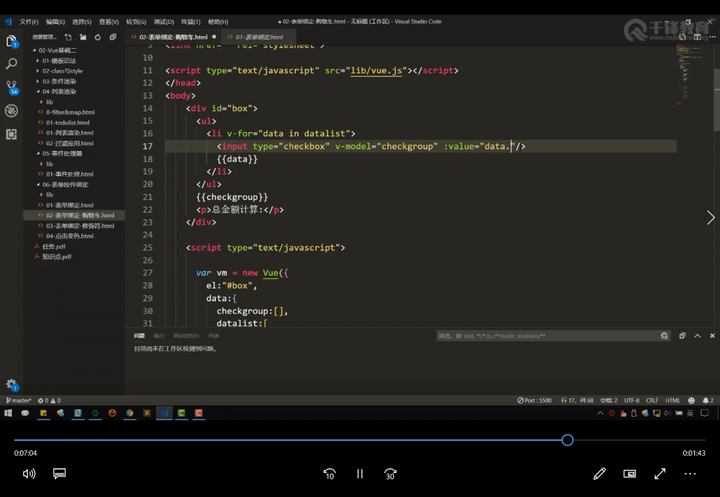Click the panel position toggle icon
The height and width of the screenshot is (497, 720).
(x=682, y=336)
